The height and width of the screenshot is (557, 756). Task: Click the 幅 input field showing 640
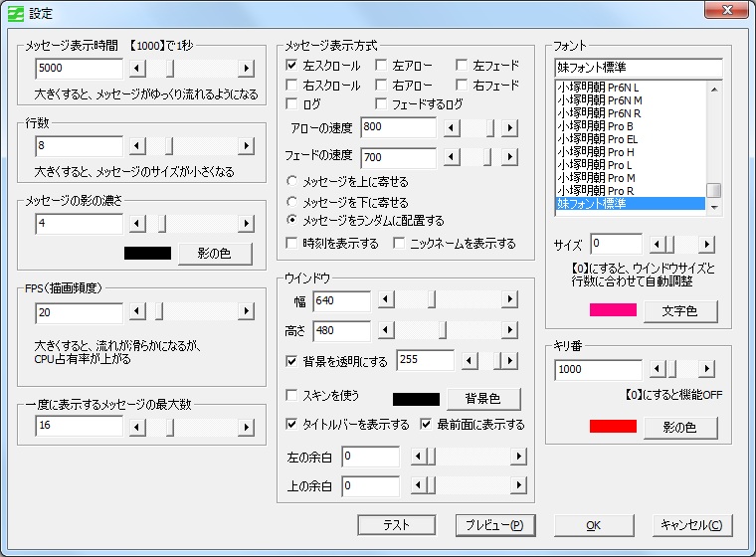tap(342, 301)
